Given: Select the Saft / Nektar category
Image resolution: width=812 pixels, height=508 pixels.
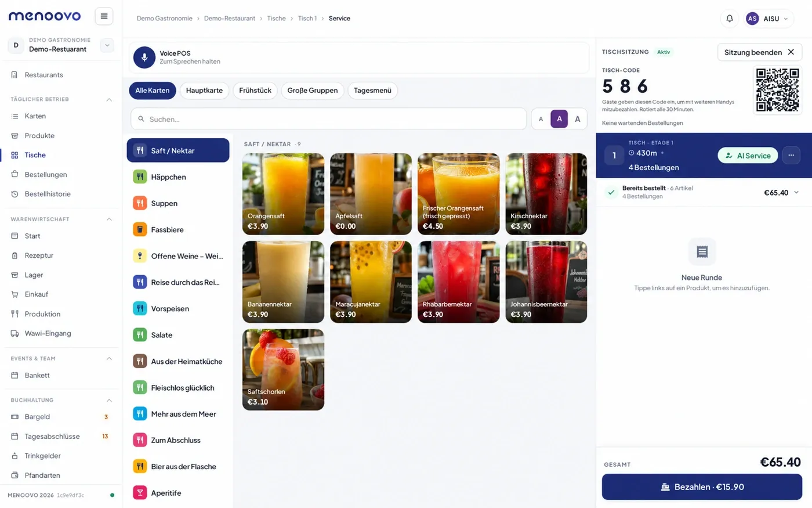Looking at the screenshot, I should pos(178,150).
